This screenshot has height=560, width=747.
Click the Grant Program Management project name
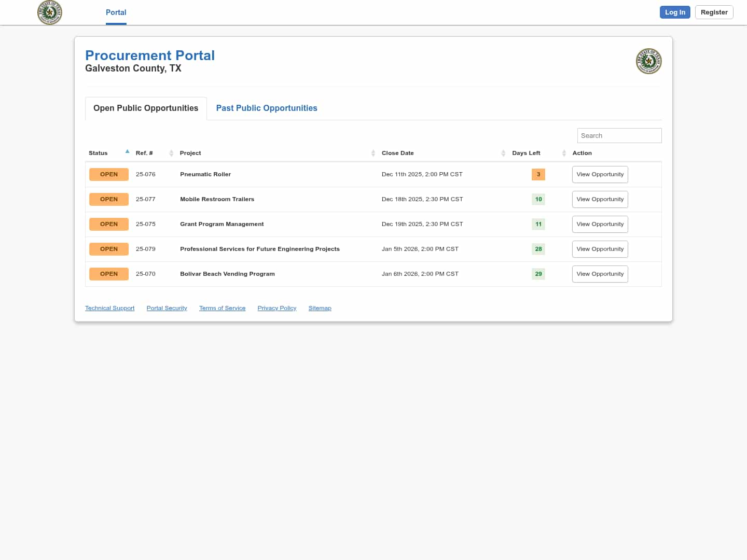click(x=222, y=224)
